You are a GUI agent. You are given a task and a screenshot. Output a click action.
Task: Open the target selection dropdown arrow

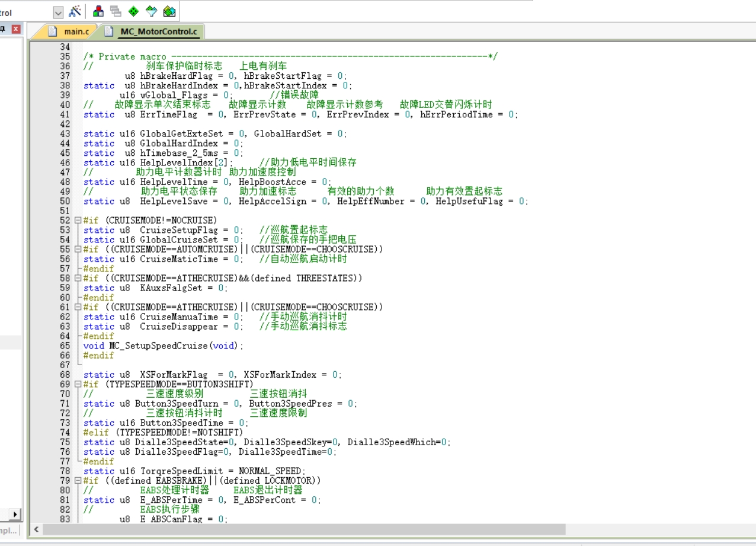(58, 12)
